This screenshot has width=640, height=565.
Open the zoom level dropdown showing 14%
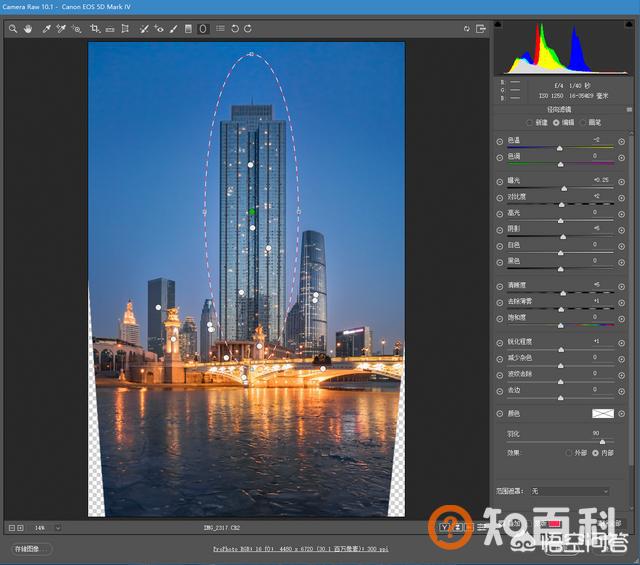click(x=58, y=528)
